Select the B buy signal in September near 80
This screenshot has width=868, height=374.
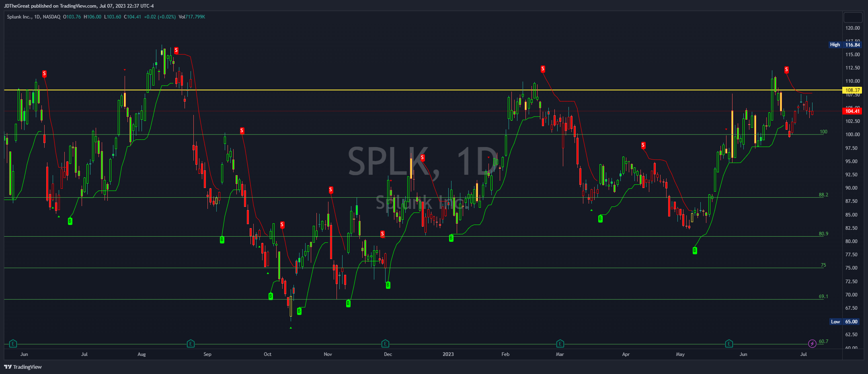pos(222,239)
